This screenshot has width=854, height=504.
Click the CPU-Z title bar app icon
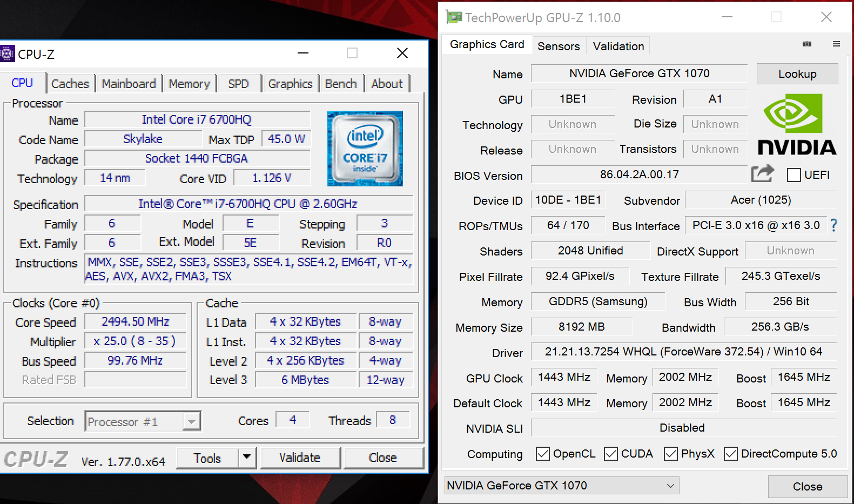(7, 53)
